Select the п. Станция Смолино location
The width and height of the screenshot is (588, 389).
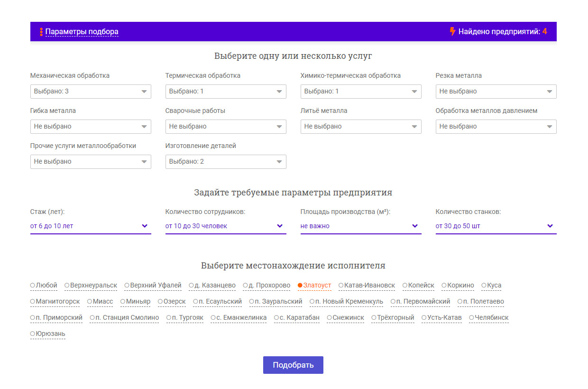pyautogui.click(x=124, y=318)
